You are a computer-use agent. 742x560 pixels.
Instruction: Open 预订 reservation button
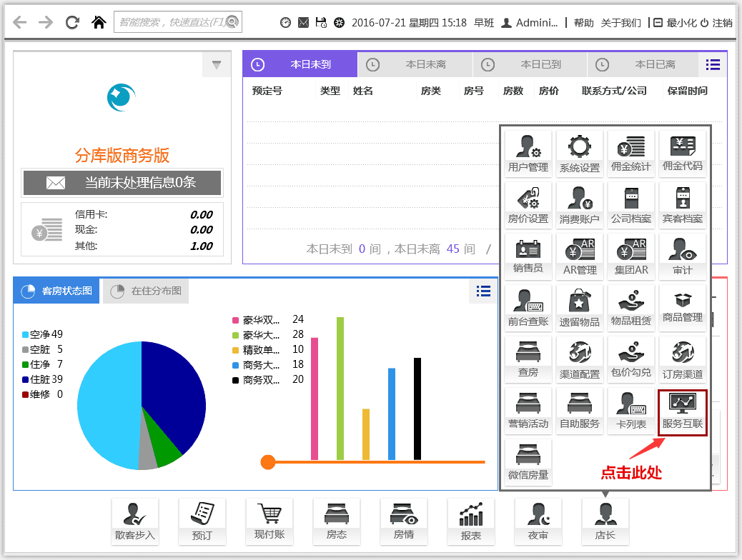(202, 521)
